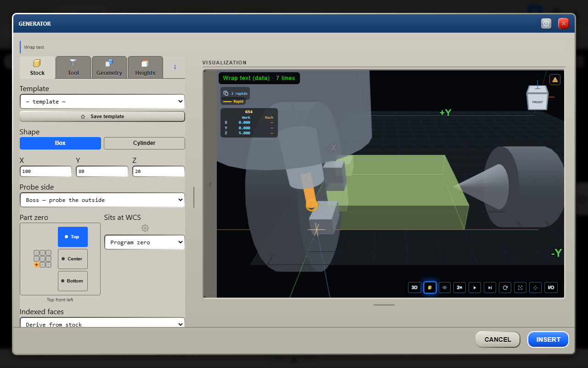588x368 pixels.
Task: Click the Save template button
Action: point(102,116)
